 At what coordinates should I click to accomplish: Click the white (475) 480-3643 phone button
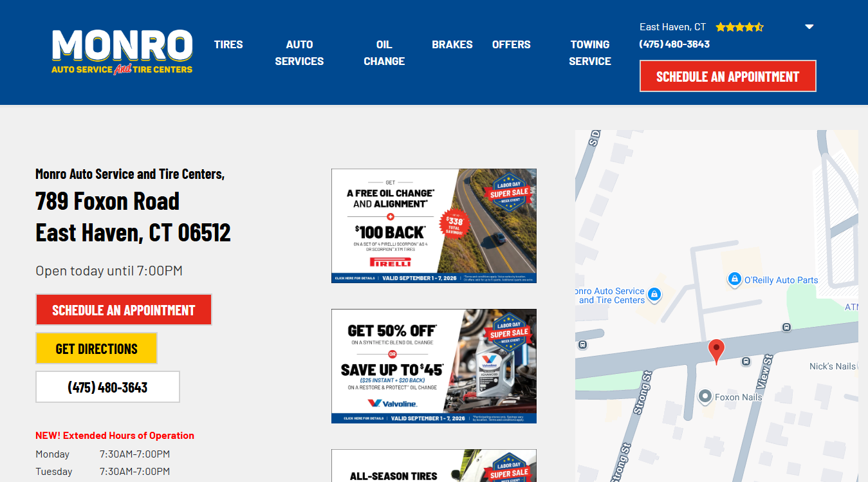[107, 387]
